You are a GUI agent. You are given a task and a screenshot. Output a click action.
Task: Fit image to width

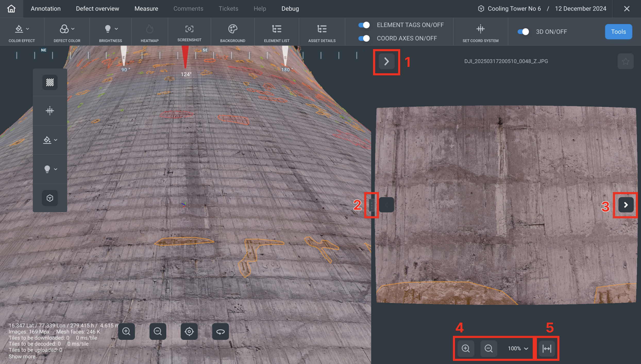tap(547, 348)
